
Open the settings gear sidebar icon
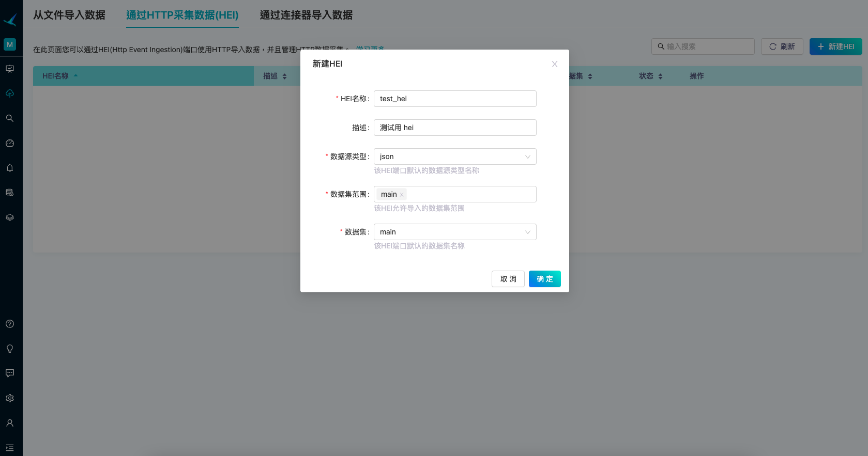[10, 398]
